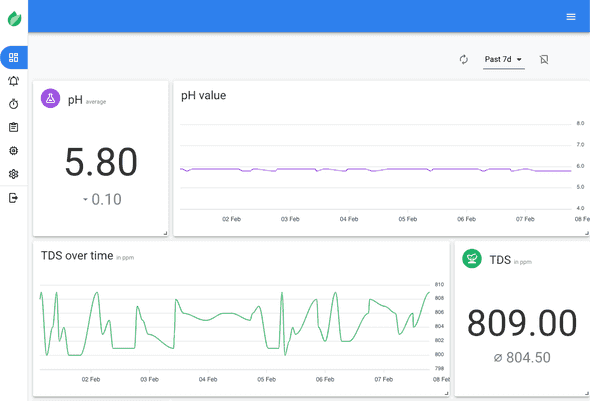Click the pH value chart title
The height and width of the screenshot is (401, 590).
[204, 96]
